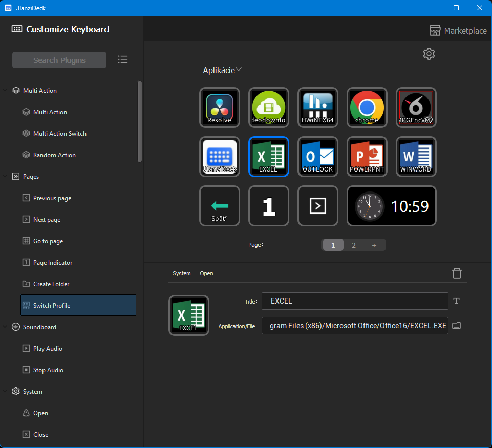
Task: Switch to page 2 tab
Action: tap(354, 245)
